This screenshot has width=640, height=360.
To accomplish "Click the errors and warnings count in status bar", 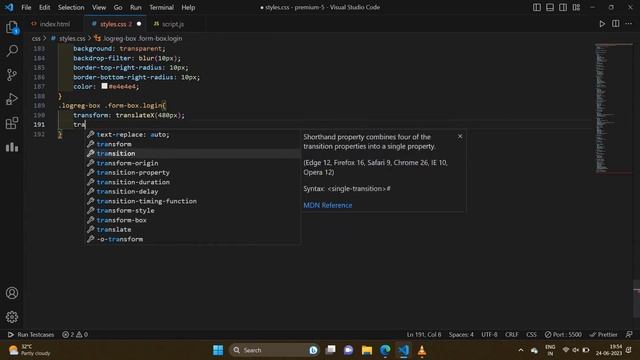I will (x=75, y=334).
